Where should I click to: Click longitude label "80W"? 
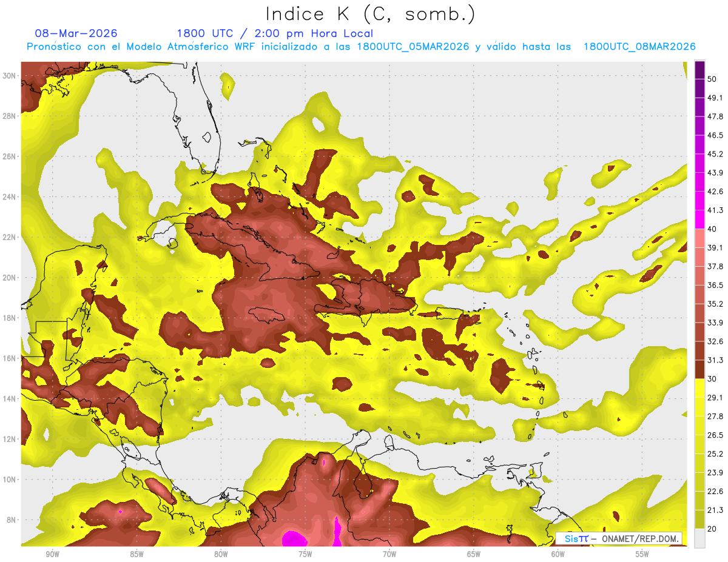click(221, 555)
